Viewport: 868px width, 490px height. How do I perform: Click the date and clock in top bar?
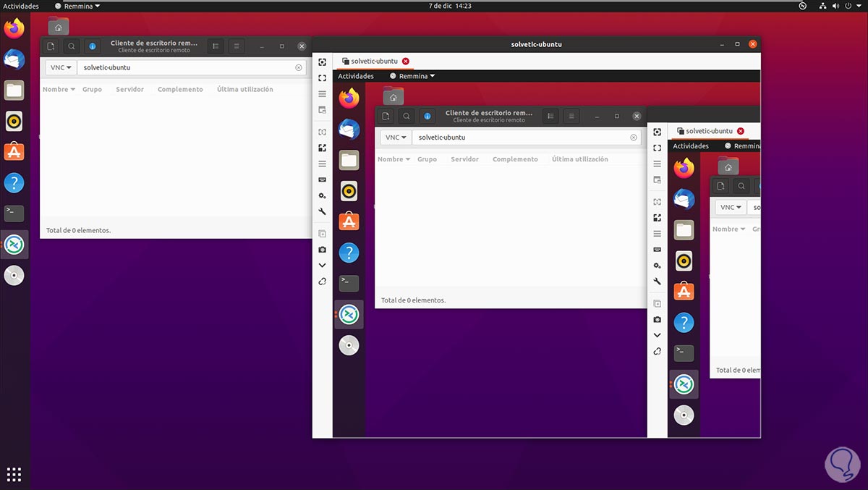[x=449, y=6]
